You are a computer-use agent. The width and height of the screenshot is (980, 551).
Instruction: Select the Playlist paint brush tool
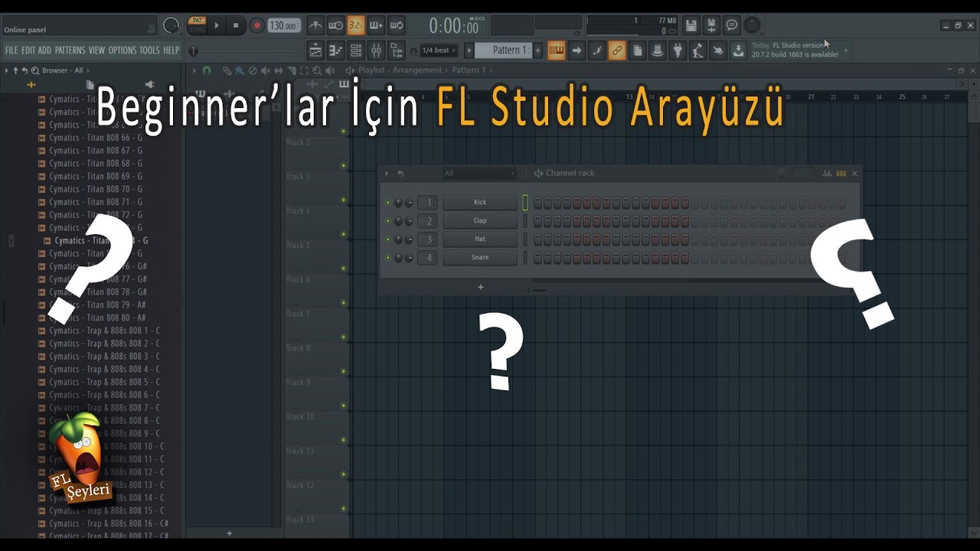[240, 70]
